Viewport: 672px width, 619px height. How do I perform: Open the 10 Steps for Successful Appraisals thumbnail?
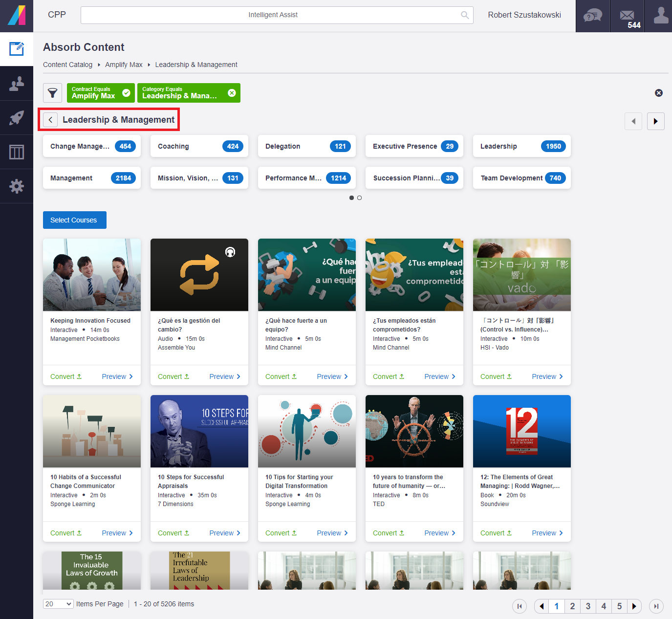coord(199,431)
